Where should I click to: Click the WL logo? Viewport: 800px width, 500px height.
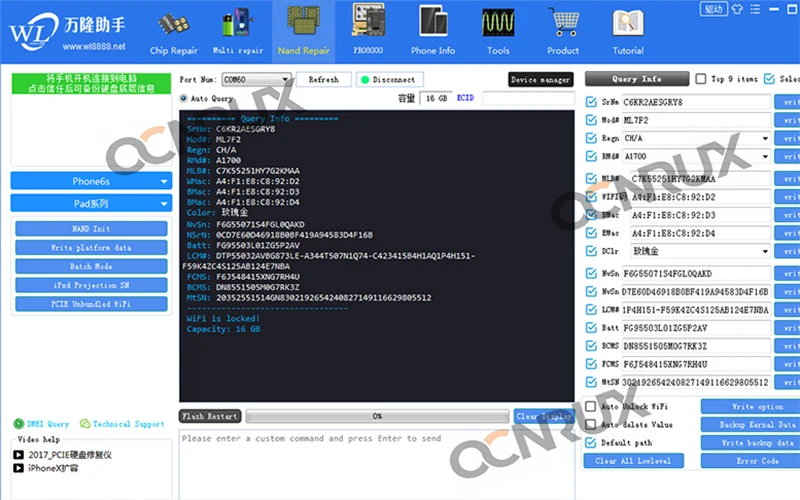33,31
